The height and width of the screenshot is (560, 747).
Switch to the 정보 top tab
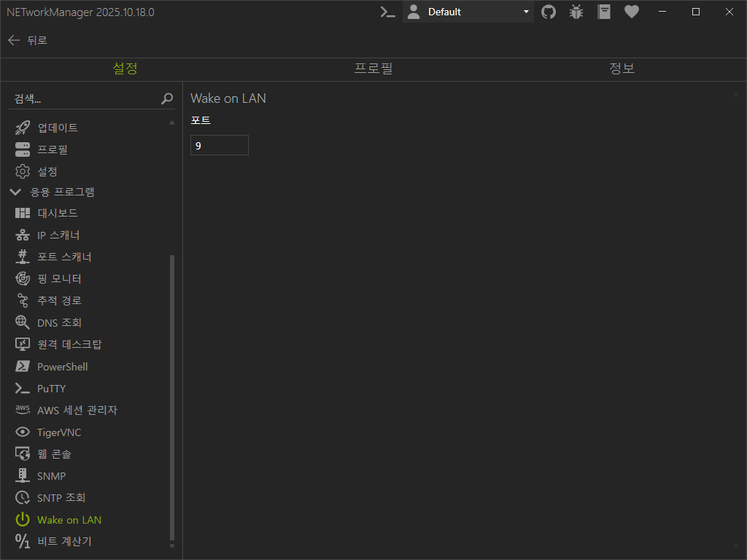(622, 69)
